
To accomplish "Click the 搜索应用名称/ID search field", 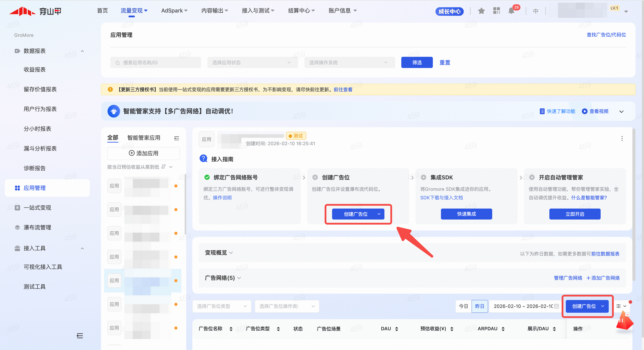I will [x=156, y=62].
